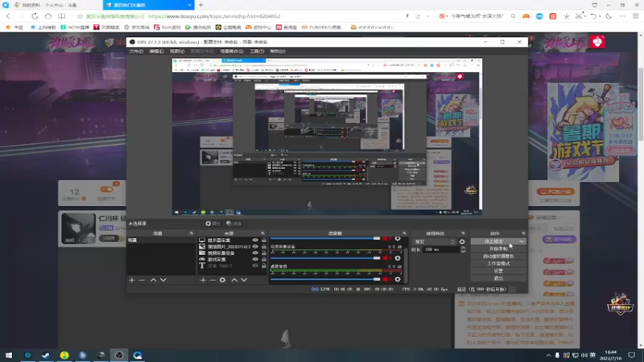Click the OBS icon in Windows taskbar
Image resolution: width=644 pixels, height=362 pixels.
point(119,355)
